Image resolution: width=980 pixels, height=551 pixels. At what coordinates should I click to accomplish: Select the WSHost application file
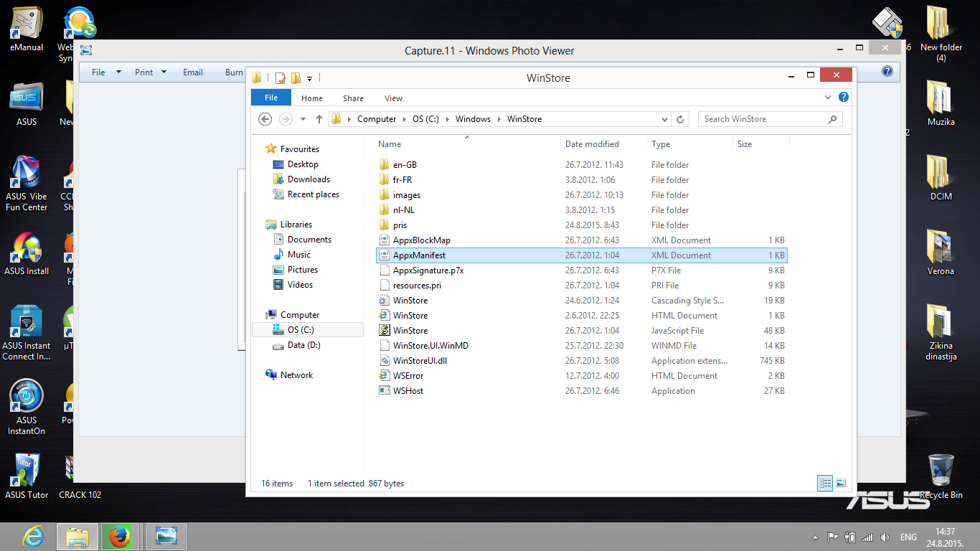[x=407, y=391]
